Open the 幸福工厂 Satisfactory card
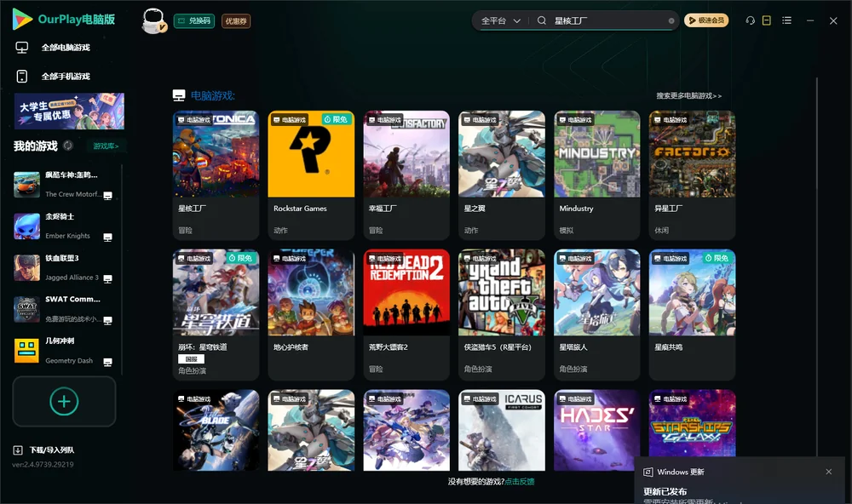This screenshot has height=504, width=852. pos(406,175)
